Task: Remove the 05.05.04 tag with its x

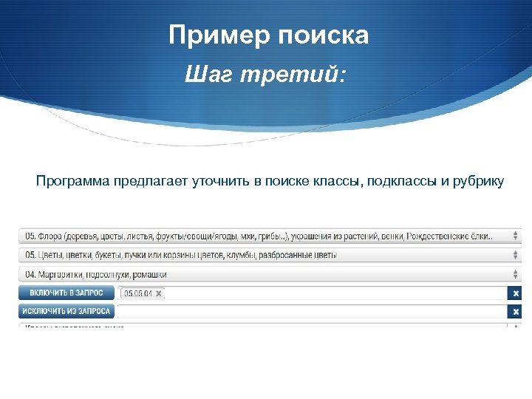Action: coord(158,293)
